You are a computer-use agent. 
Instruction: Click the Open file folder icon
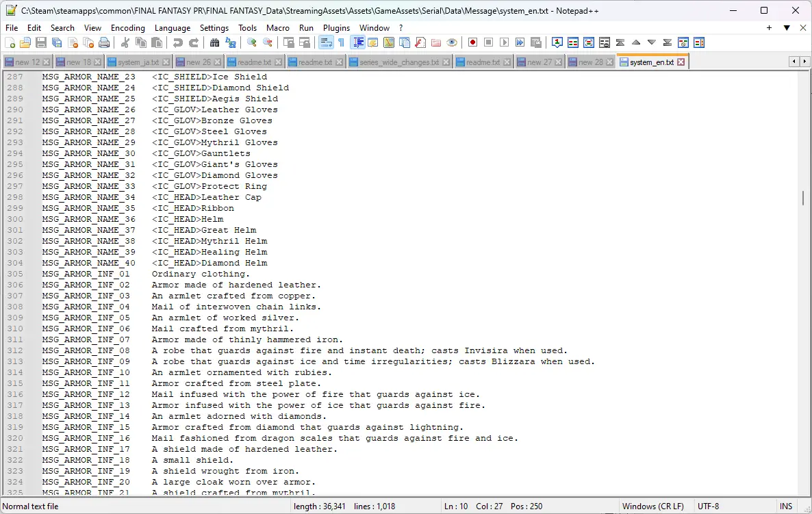coord(25,43)
